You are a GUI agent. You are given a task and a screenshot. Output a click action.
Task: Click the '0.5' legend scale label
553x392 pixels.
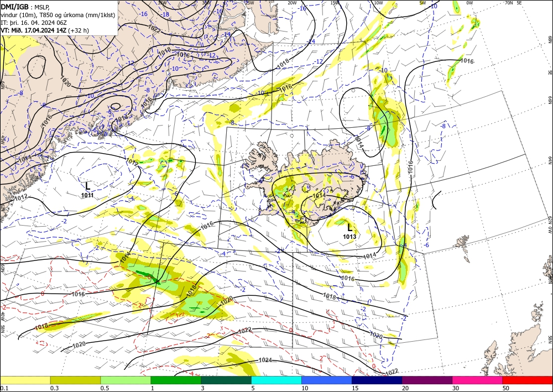pyautogui.click(x=105, y=388)
